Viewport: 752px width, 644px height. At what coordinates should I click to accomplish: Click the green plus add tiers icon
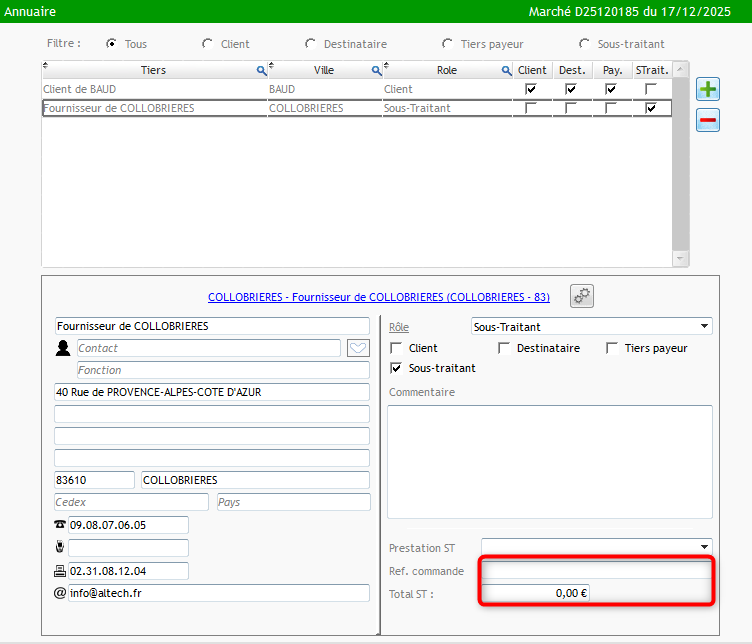(x=708, y=90)
